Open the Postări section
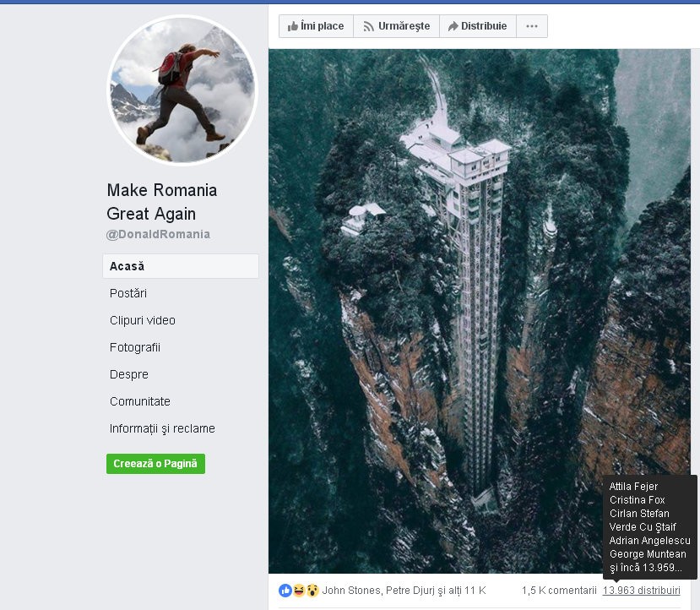Image resolution: width=700 pixels, height=610 pixels. click(x=128, y=293)
